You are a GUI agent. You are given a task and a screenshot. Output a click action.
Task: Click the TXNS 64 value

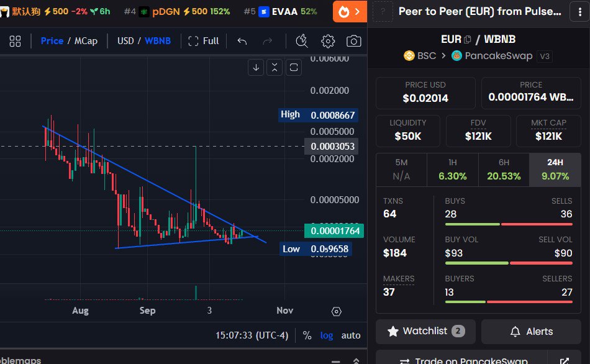(x=390, y=214)
